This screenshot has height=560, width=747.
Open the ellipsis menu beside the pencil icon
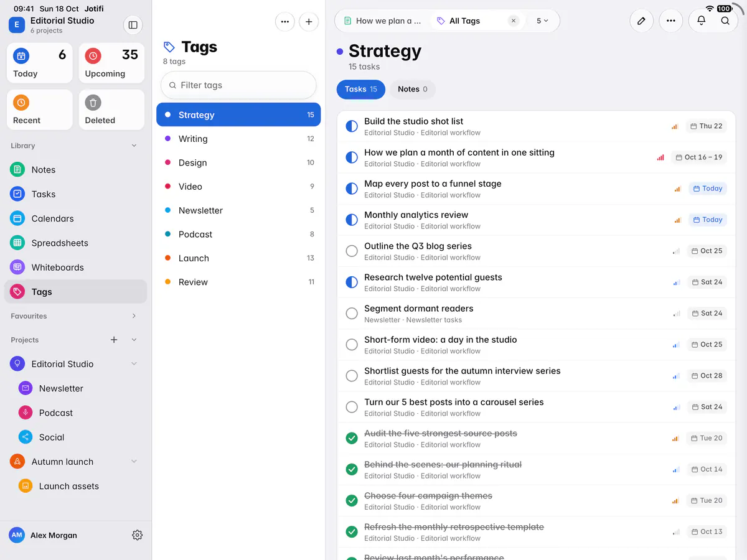click(x=670, y=21)
